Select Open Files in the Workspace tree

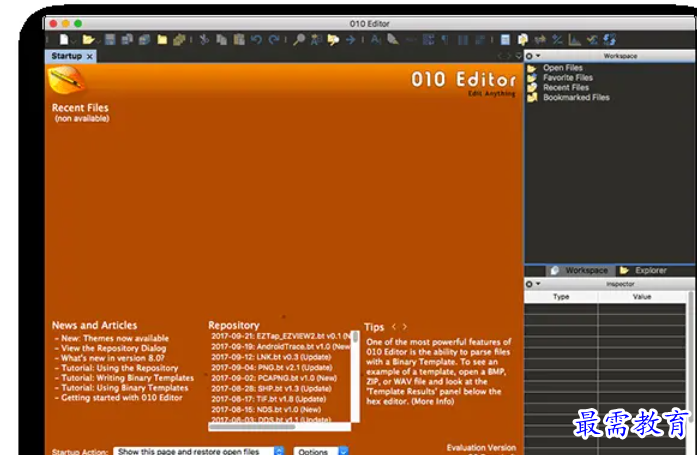point(563,68)
